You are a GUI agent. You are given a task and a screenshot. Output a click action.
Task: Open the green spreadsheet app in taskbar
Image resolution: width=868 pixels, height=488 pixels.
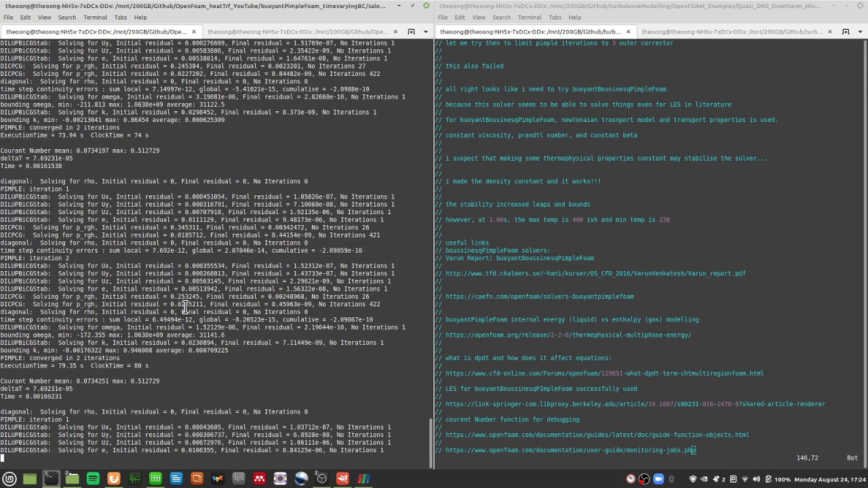pyautogui.click(x=155, y=479)
